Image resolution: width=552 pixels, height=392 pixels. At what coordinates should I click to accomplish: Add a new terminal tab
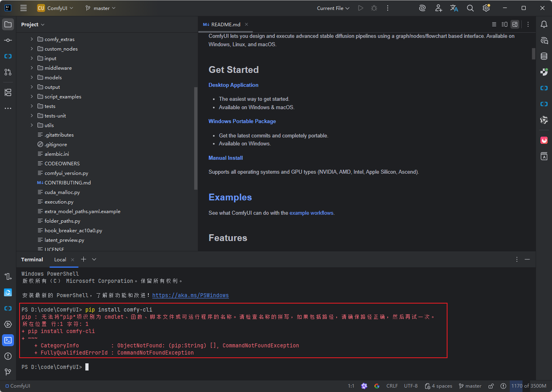pyautogui.click(x=83, y=259)
